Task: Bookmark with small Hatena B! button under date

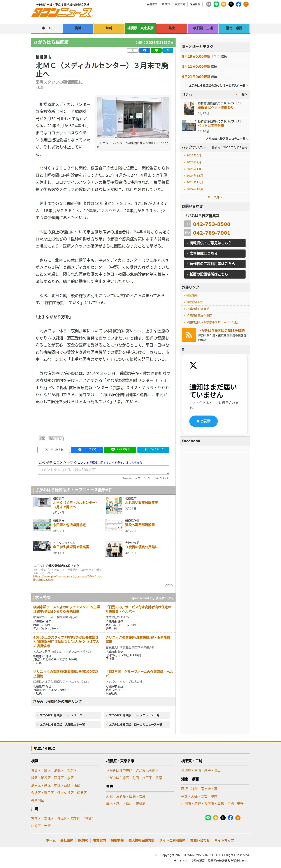Action: pyautogui.click(x=168, y=50)
